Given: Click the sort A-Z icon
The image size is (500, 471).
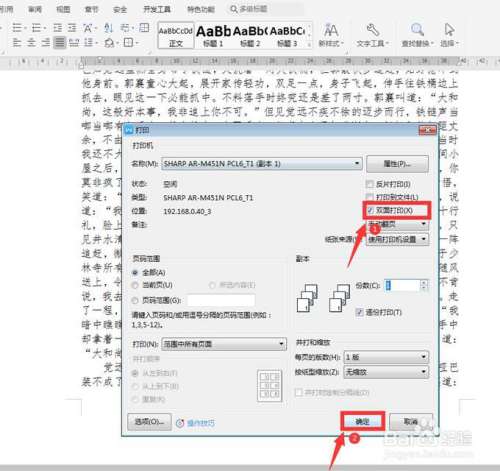Looking at the screenshot, I should point(108,28).
